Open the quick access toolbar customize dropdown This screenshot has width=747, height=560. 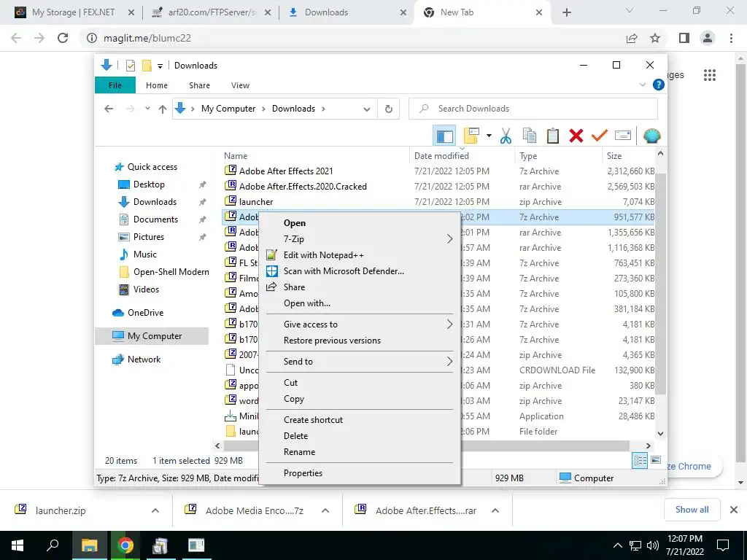click(160, 66)
